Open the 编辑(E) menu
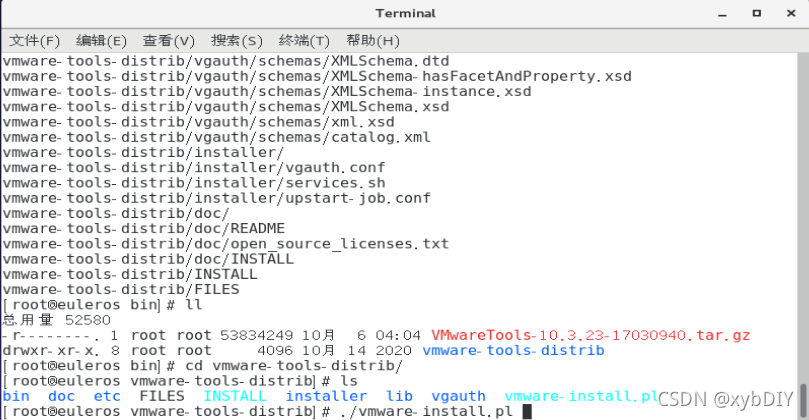Image resolution: width=809 pixels, height=420 pixels. pyautogui.click(x=101, y=41)
